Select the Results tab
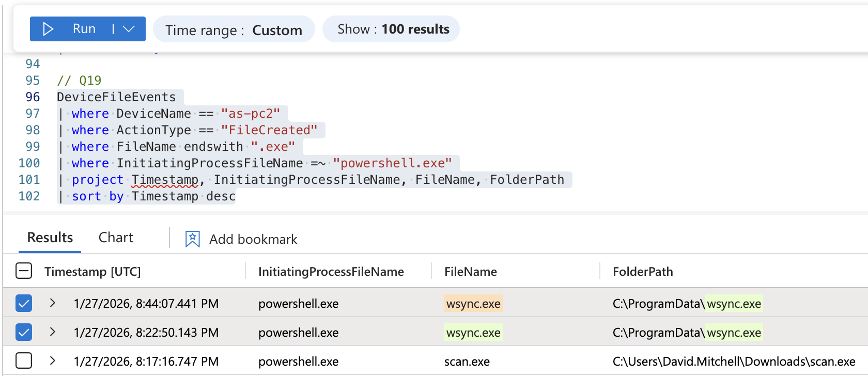Screen dimensions: 868x376 coord(50,238)
